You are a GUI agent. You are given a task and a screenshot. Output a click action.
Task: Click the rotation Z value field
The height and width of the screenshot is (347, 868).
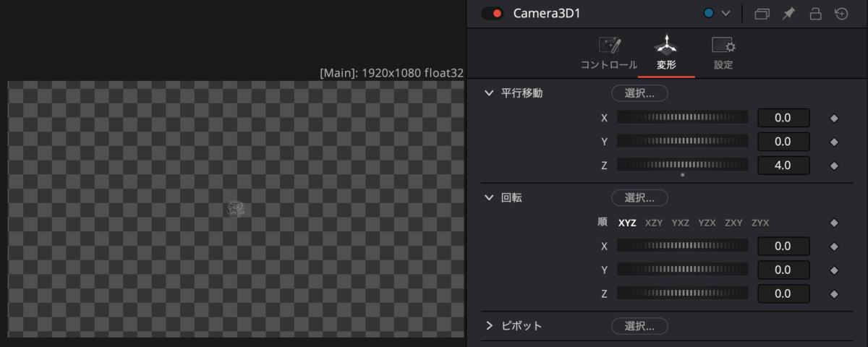[783, 294]
